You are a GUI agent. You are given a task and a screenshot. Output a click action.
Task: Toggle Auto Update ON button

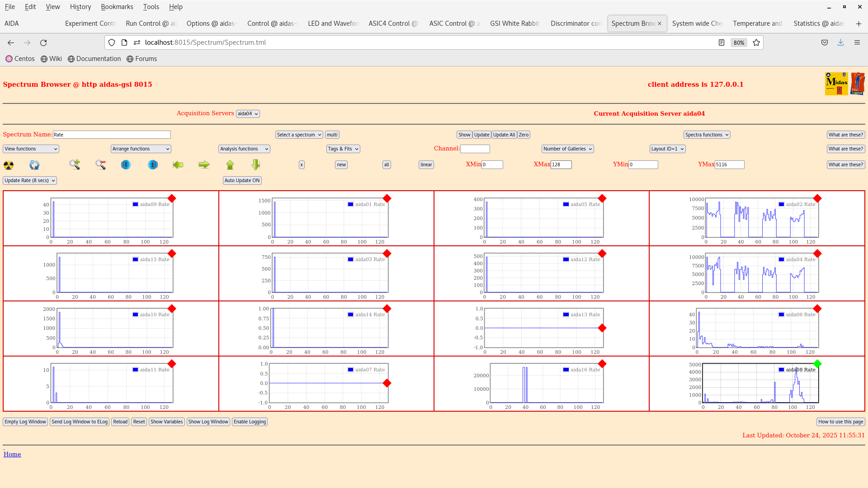(x=242, y=180)
